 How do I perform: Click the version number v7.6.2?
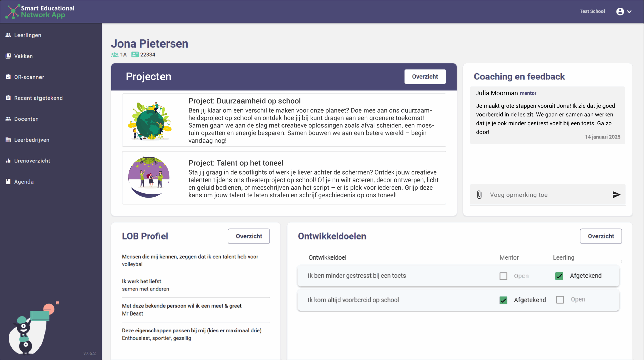pos(90,353)
